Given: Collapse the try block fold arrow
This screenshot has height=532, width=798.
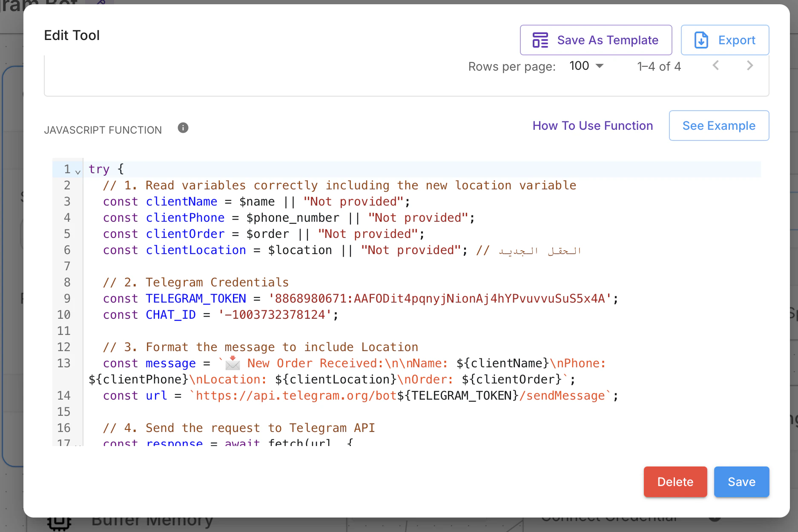Looking at the screenshot, I should pos(78,172).
